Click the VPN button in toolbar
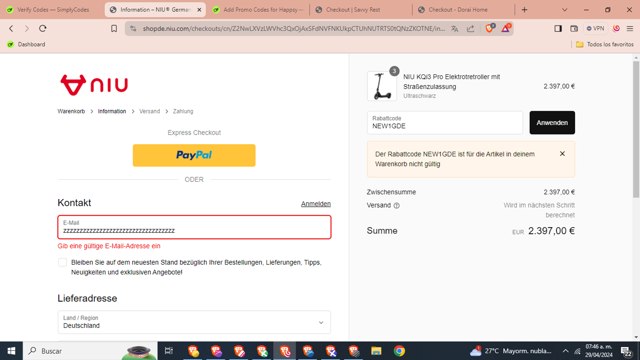Screen dimensions: 640x360 [x=595, y=29]
